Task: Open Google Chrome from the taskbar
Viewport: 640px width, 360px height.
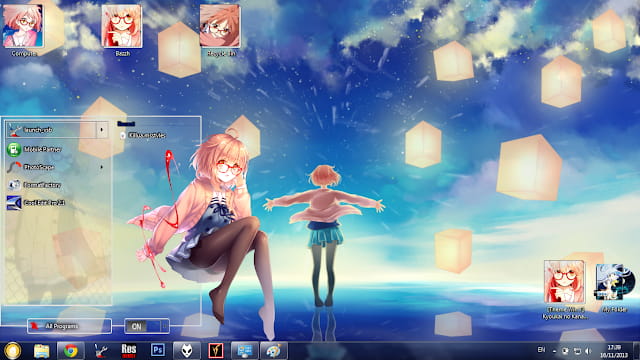Action: tap(71, 351)
